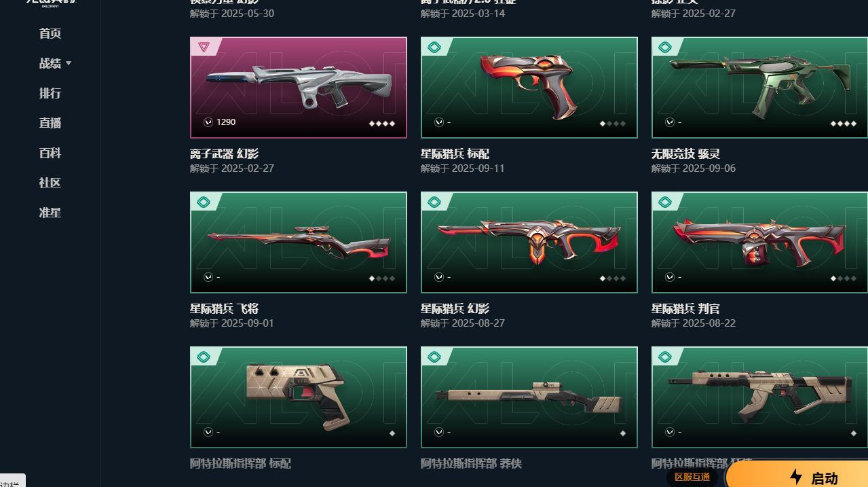Open the 社区 sidebar link
The height and width of the screenshot is (487, 868).
(x=50, y=183)
